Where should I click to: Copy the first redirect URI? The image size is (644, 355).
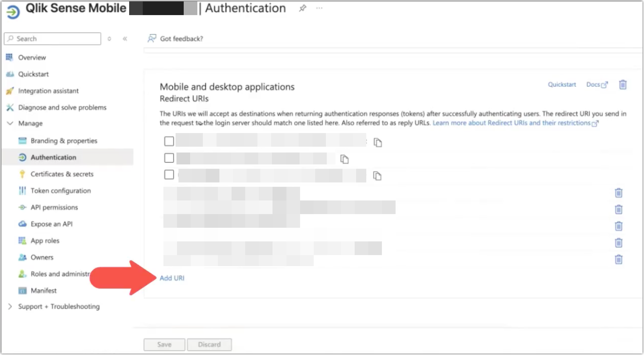pyautogui.click(x=378, y=143)
